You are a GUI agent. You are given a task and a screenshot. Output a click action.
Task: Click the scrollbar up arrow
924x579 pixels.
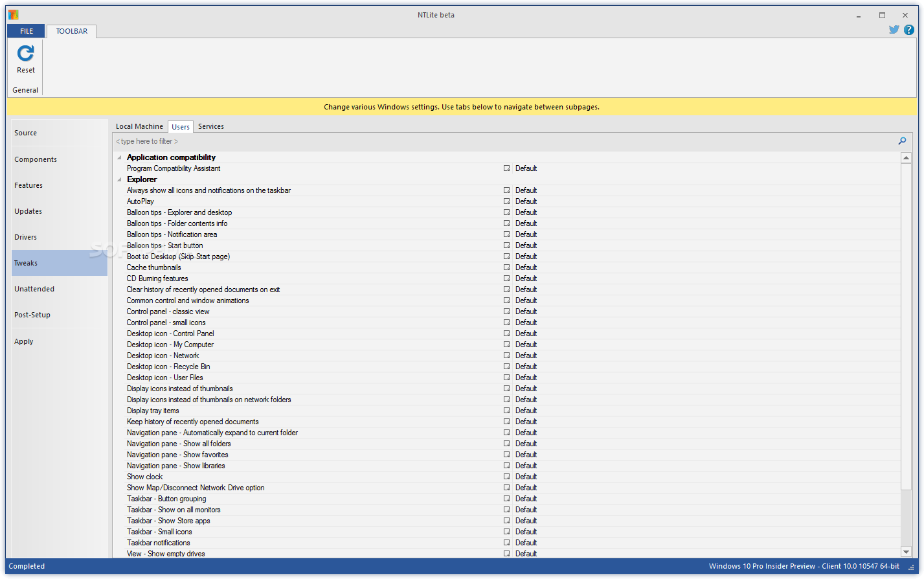pos(906,157)
